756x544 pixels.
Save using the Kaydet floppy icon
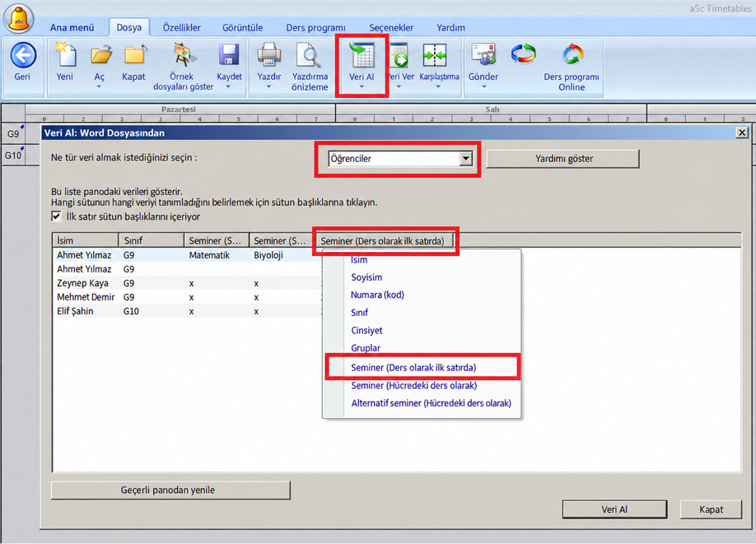click(x=229, y=55)
